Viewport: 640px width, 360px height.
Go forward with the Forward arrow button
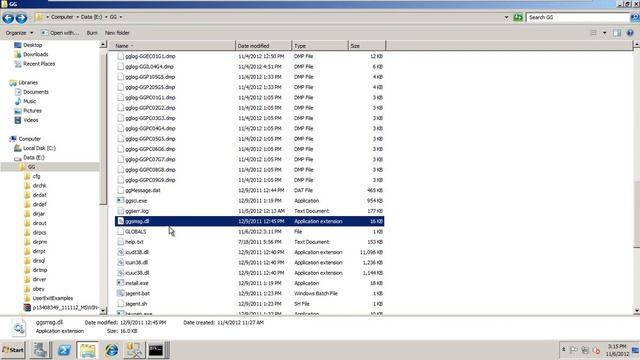click(21, 18)
